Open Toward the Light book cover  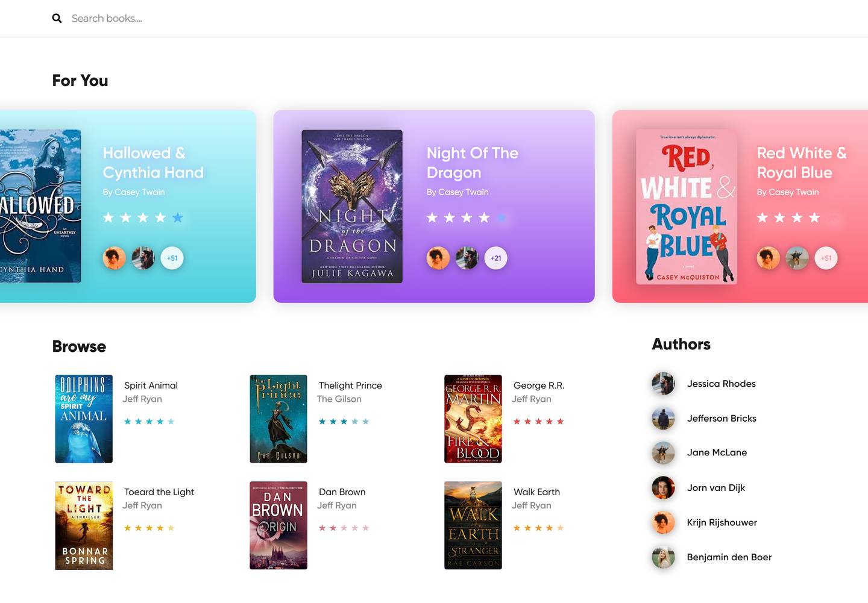point(84,525)
